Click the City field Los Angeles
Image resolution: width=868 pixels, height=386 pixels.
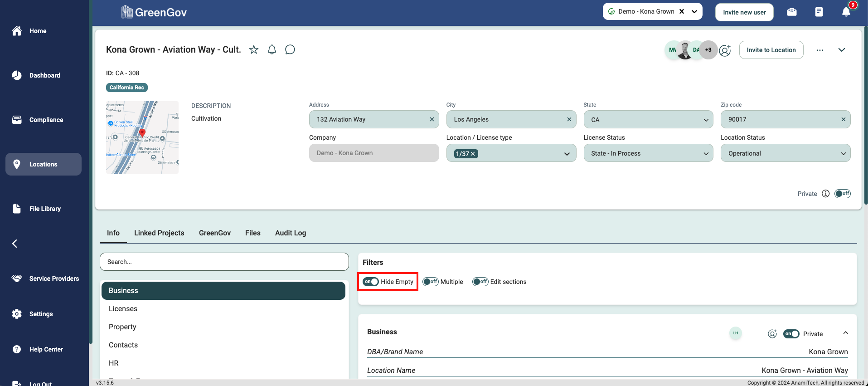click(511, 119)
